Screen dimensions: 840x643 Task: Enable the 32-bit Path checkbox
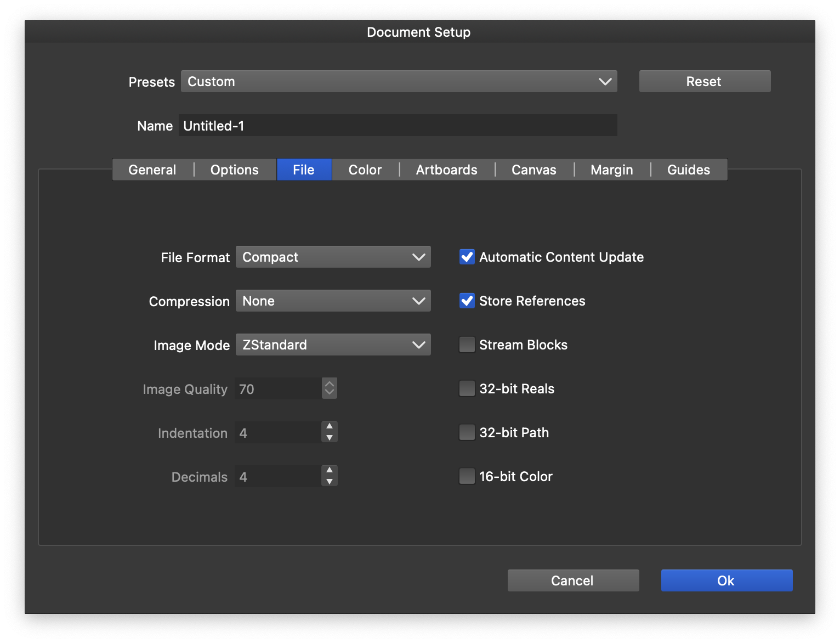467,432
